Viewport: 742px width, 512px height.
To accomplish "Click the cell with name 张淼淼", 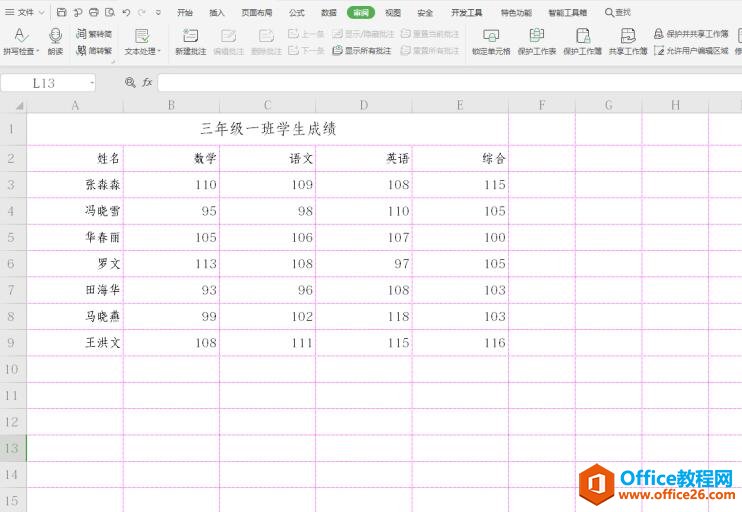I will 75,185.
